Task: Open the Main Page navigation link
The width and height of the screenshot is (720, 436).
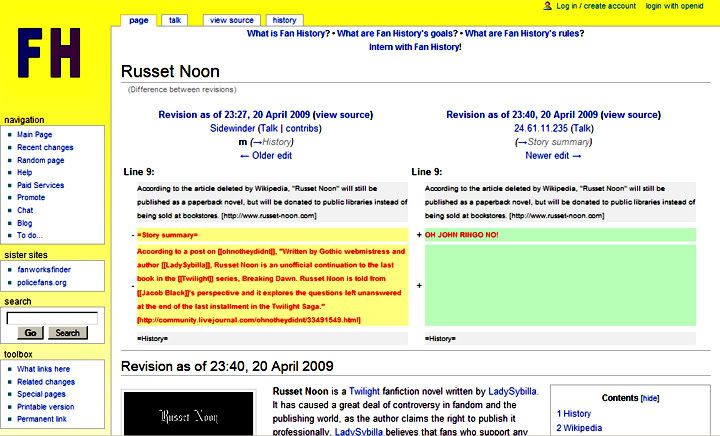Action: (x=35, y=135)
